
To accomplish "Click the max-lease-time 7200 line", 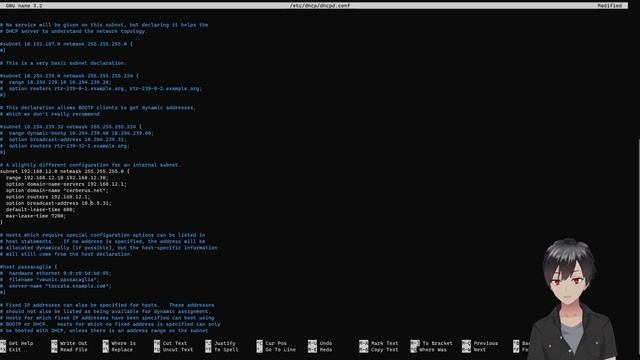I will pos(36,216).
